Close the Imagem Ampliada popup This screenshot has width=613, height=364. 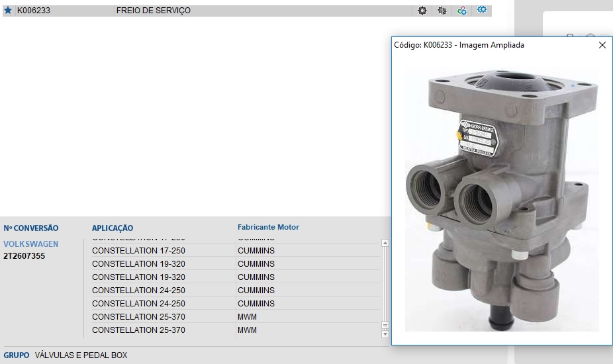(x=602, y=45)
